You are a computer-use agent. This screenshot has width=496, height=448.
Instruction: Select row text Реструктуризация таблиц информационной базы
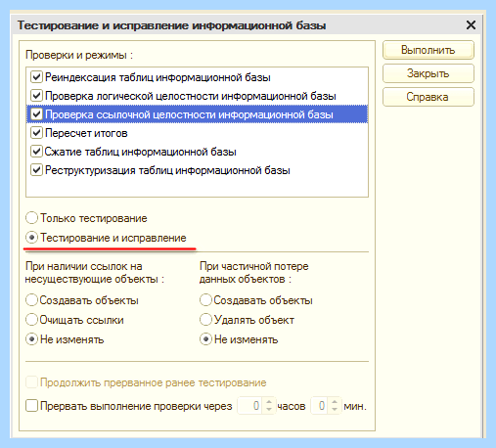click(167, 170)
